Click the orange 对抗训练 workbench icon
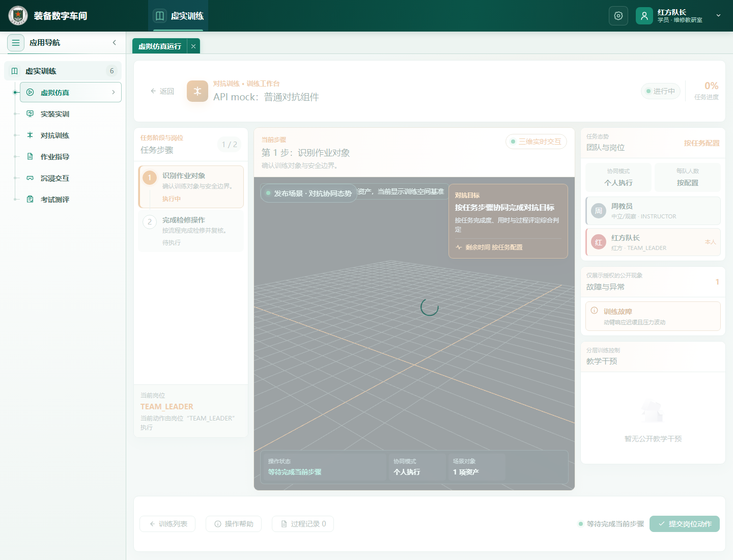Image resolution: width=733 pixels, height=560 pixels. [198, 91]
